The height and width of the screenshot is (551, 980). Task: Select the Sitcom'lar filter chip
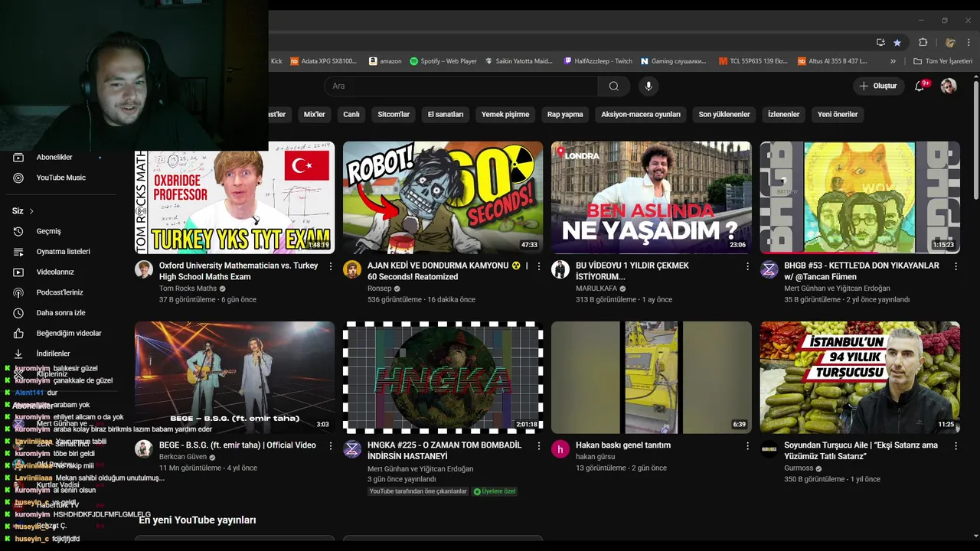pos(394,114)
